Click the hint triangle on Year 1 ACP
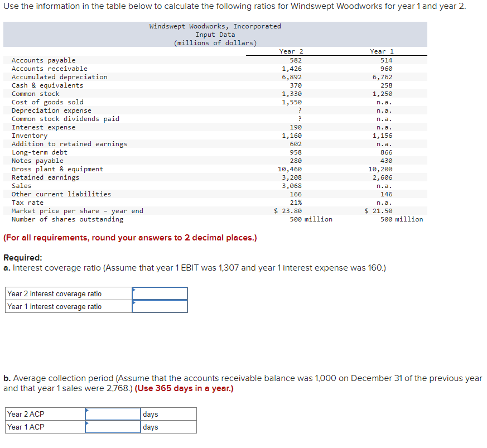This screenshot has height=448, width=487. (x=87, y=423)
